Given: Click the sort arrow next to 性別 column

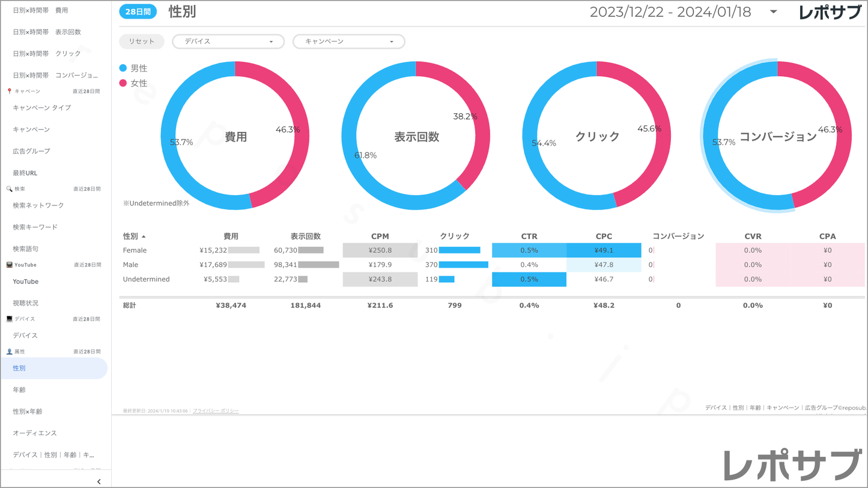Looking at the screenshot, I should tap(144, 236).
